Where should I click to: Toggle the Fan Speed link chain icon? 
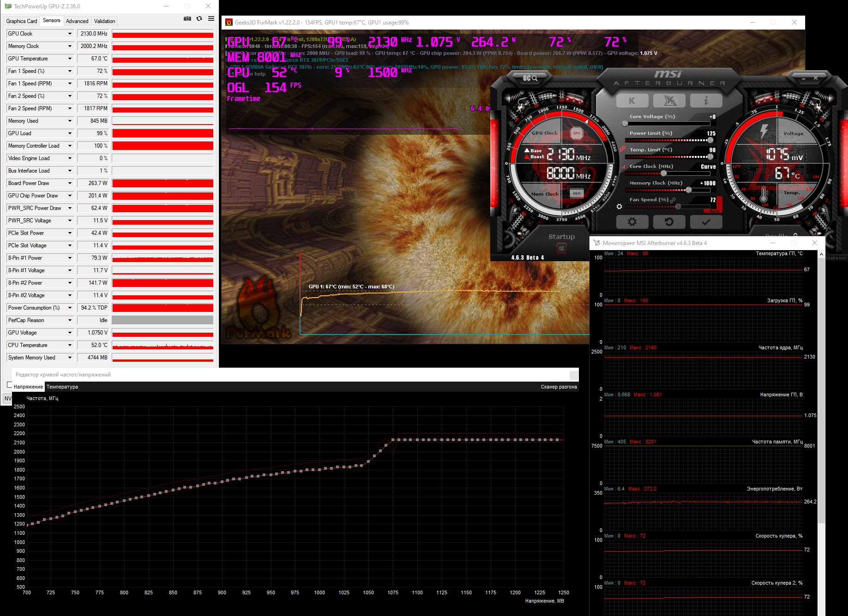[673, 200]
